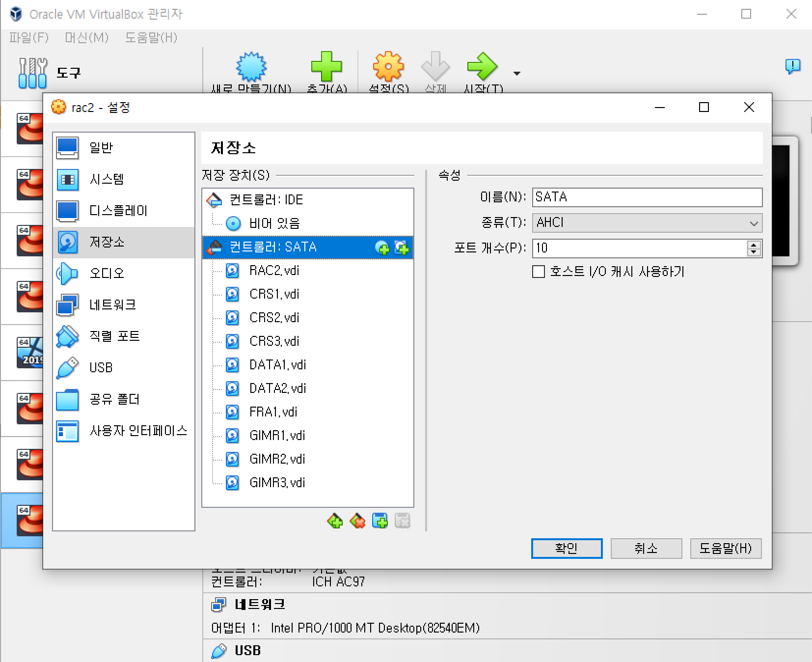The image size is (812, 662).
Task: Open the USB settings category
Action: tap(124, 368)
